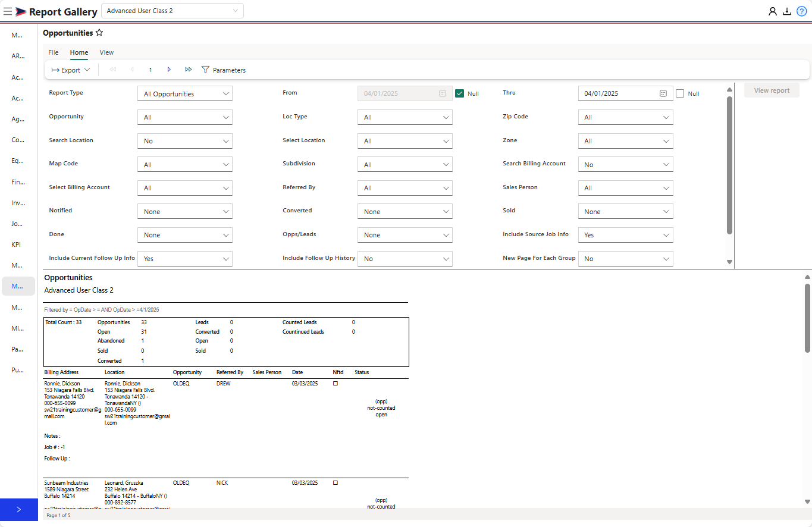Screen dimensions: 812x527
Task: Open the Pa... sidebar category
Action: pos(18,349)
